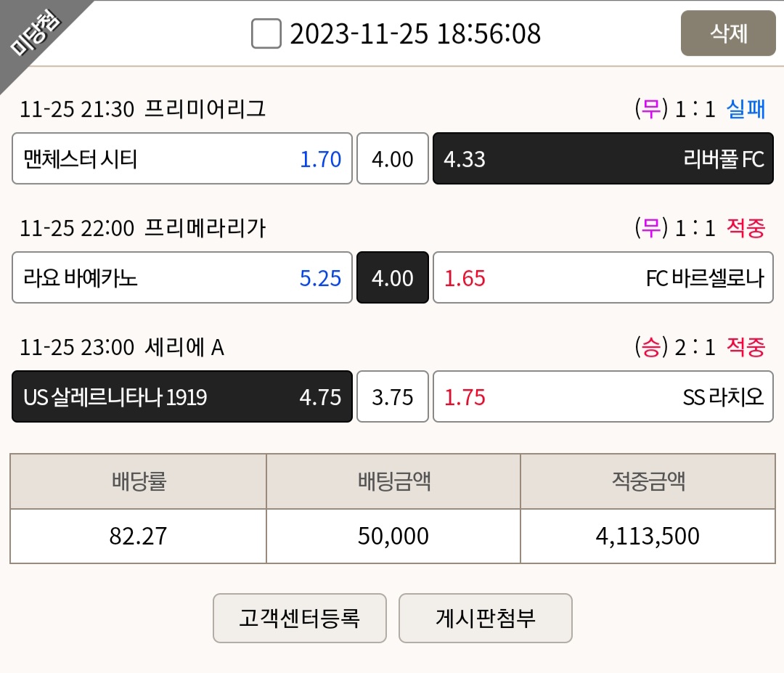
Task: Click the 적중금액 column header
Action: click(x=648, y=481)
